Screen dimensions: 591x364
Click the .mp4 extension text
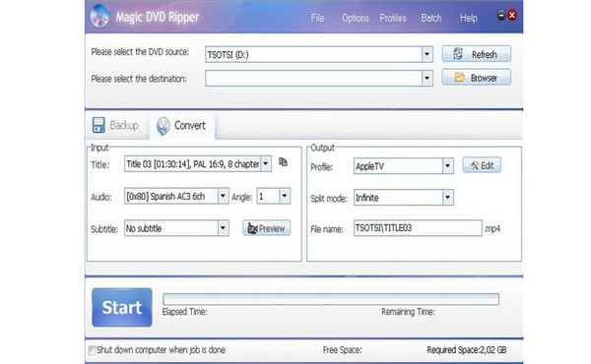tap(492, 228)
